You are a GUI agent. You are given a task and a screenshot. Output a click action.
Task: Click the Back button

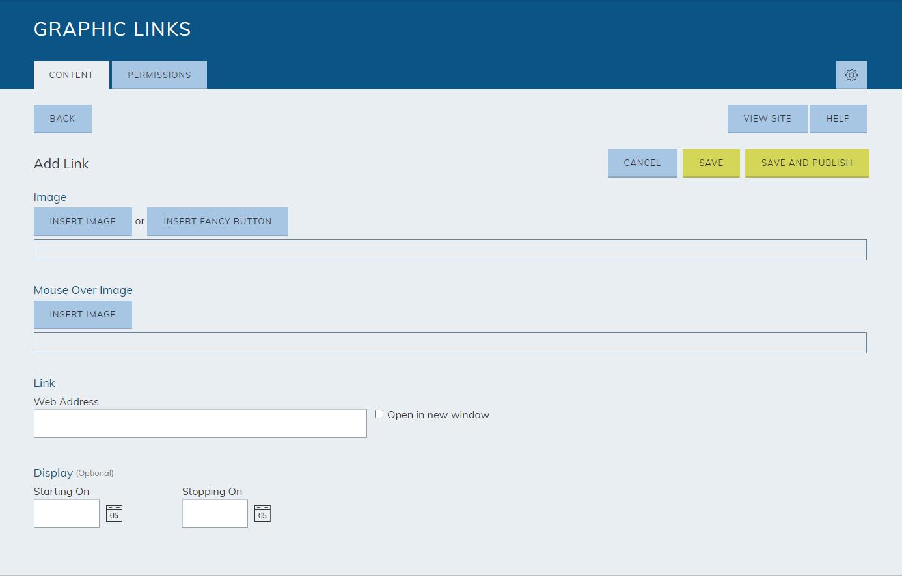click(62, 119)
